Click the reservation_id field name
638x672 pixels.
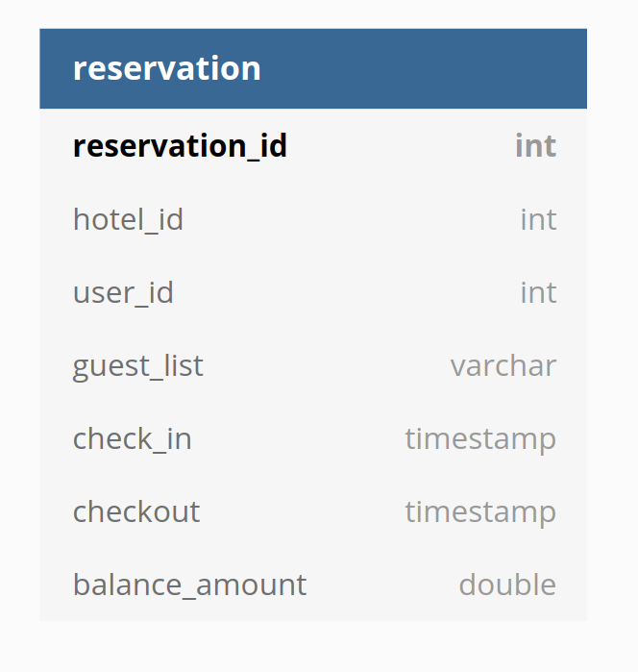pos(180,146)
